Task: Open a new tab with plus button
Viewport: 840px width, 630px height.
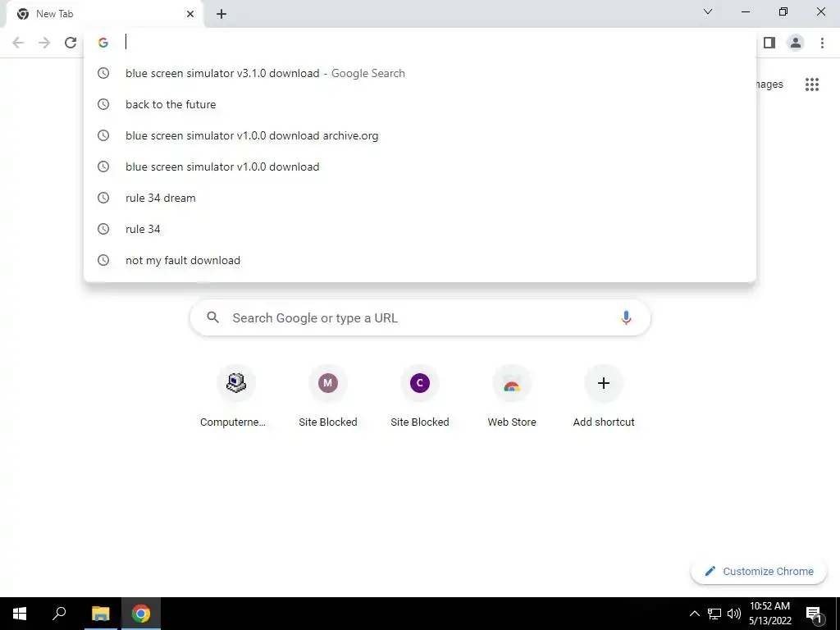Action: [221, 14]
